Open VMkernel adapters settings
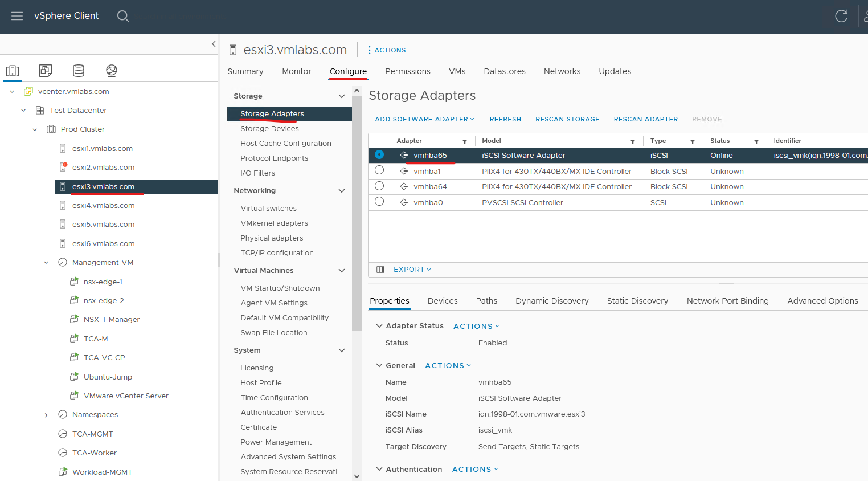Image resolution: width=868 pixels, height=481 pixels. (x=274, y=223)
